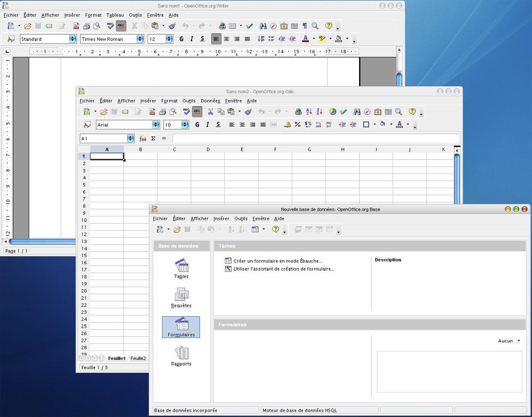Click the Print icon in Writer toolbar
Image resolution: width=532 pixels, height=417 pixels.
(x=87, y=26)
